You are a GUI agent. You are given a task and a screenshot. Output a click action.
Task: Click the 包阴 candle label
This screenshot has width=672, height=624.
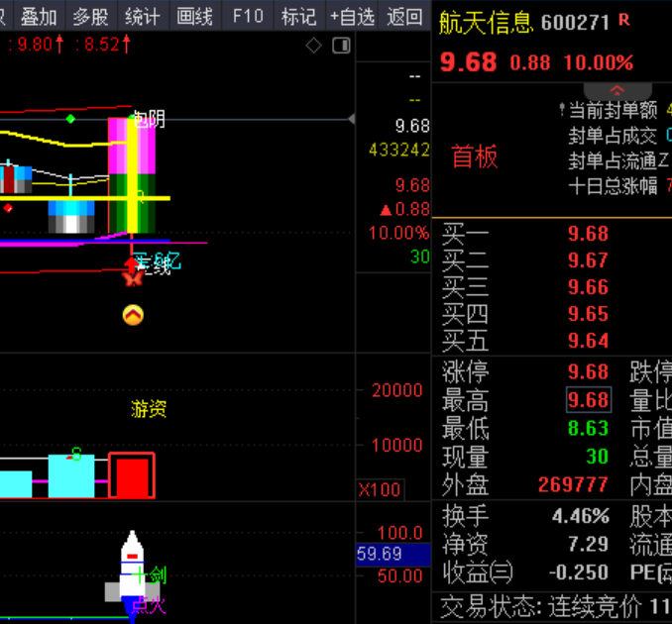tap(149, 120)
